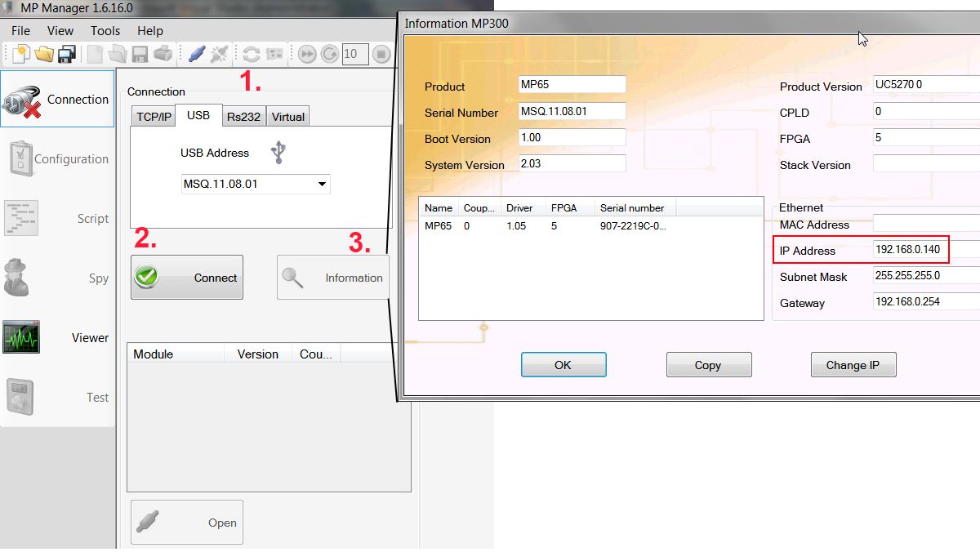Open the Viewer panel in the sidebar
Screen dimensions: 980x552
click(57, 337)
